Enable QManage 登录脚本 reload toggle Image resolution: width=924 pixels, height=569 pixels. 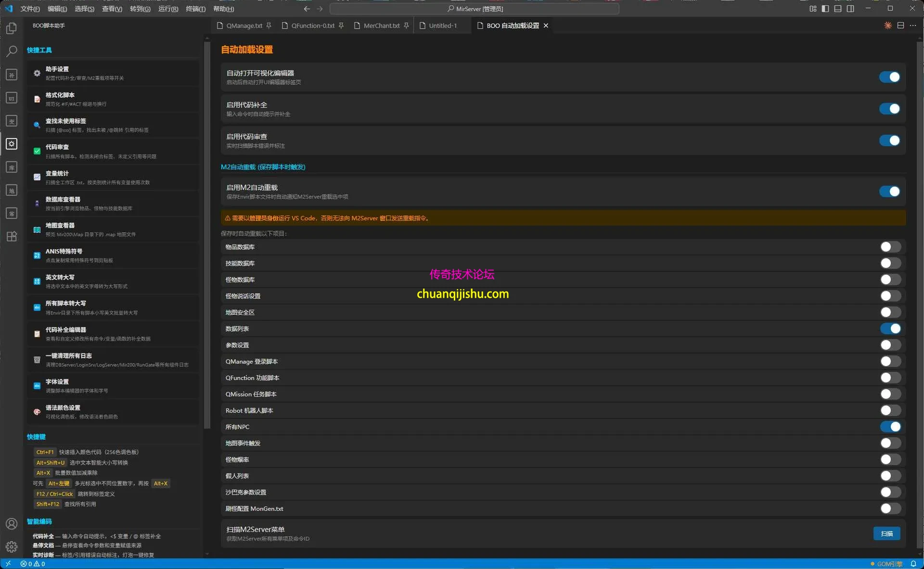(x=890, y=361)
